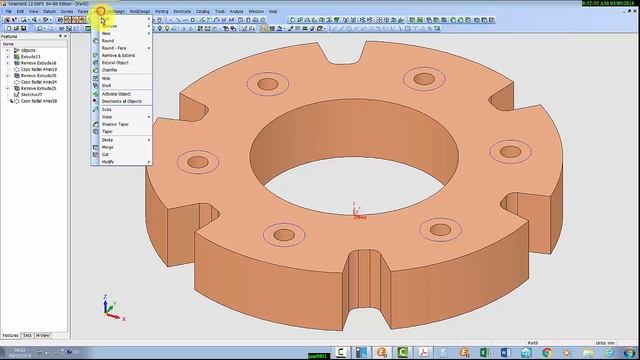Open the Datum menu
The height and width of the screenshot is (360, 640).
49,11
